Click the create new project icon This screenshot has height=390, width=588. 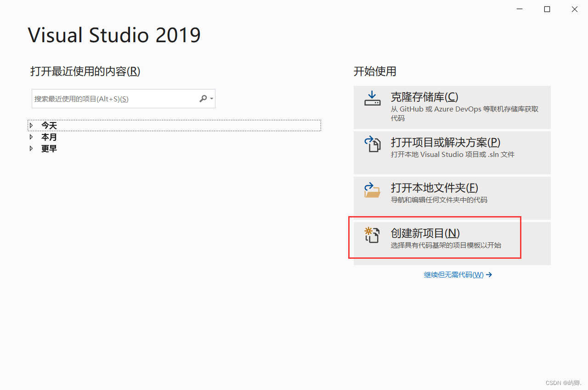click(x=372, y=235)
